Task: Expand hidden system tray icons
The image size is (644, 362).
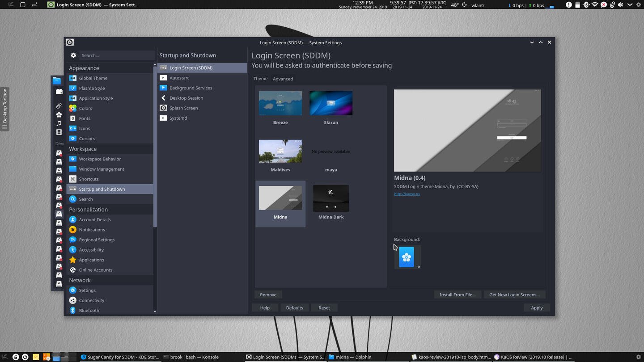Action: [630, 5]
